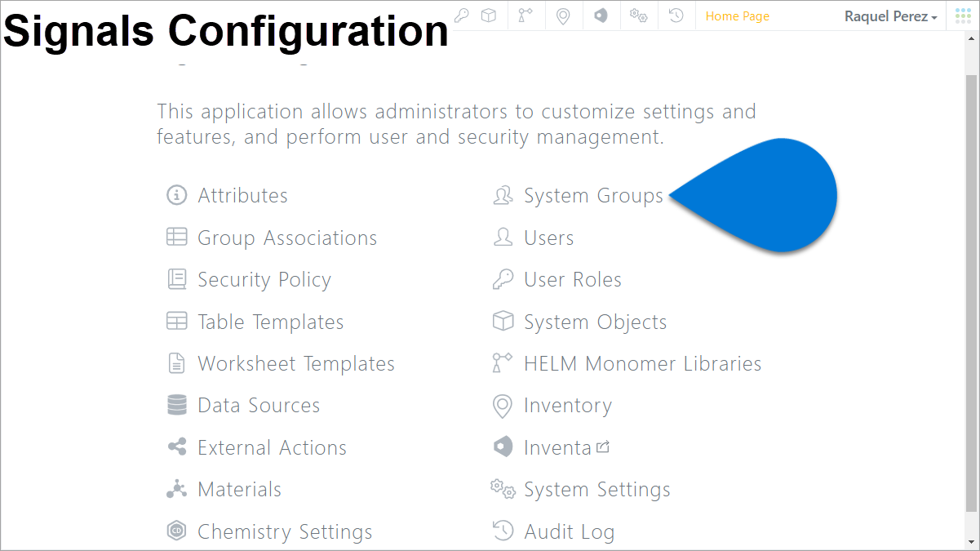Click the Worksheet Templates page icon
The image size is (980, 551).
176,363
